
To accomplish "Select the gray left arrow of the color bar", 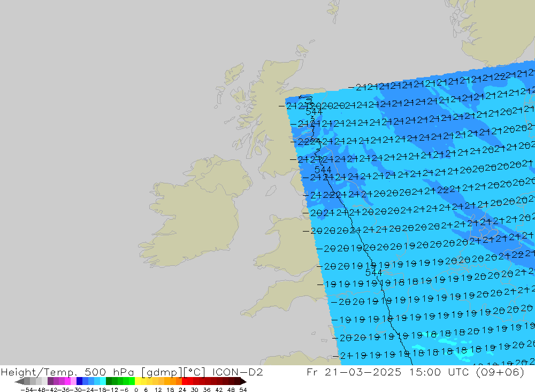I will [x=19, y=381].
